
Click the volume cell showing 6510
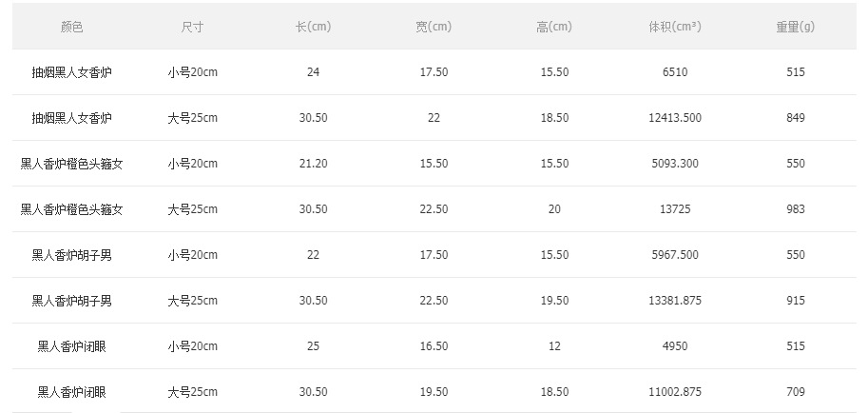tap(675, 72)
